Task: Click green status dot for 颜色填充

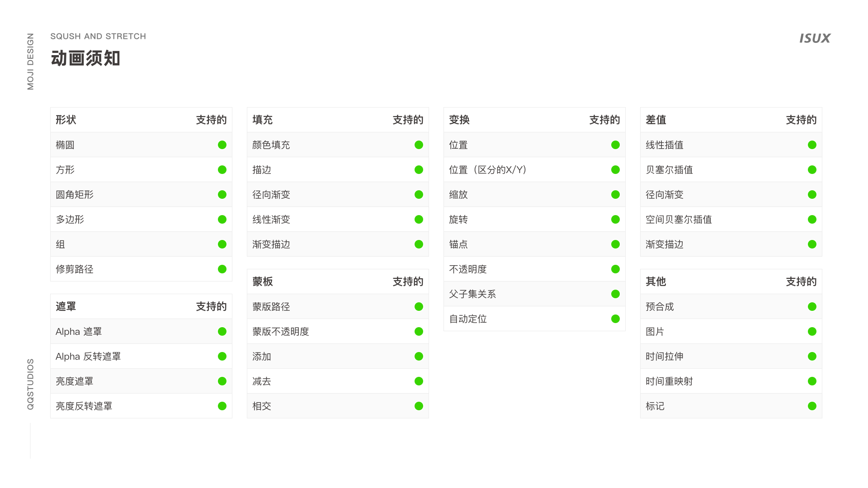Action: [419, 145]
